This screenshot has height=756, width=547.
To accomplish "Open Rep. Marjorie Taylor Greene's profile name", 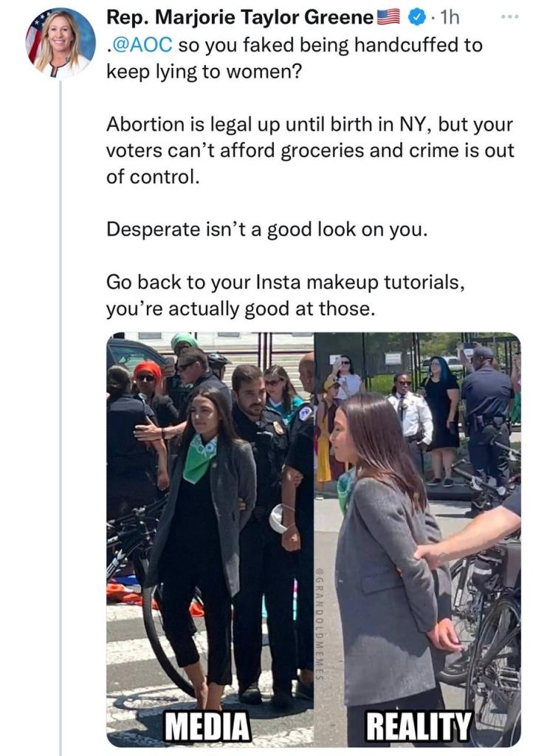I will [x=240, y=16].
